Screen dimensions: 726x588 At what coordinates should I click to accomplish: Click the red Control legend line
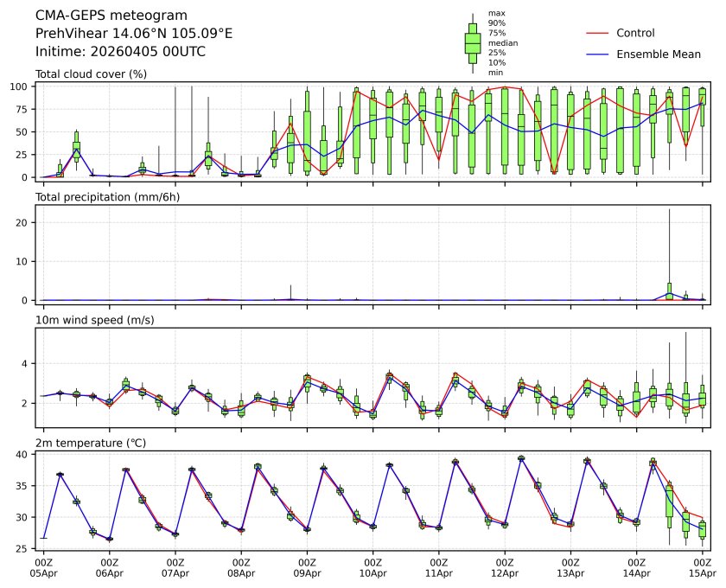[598, 33]
